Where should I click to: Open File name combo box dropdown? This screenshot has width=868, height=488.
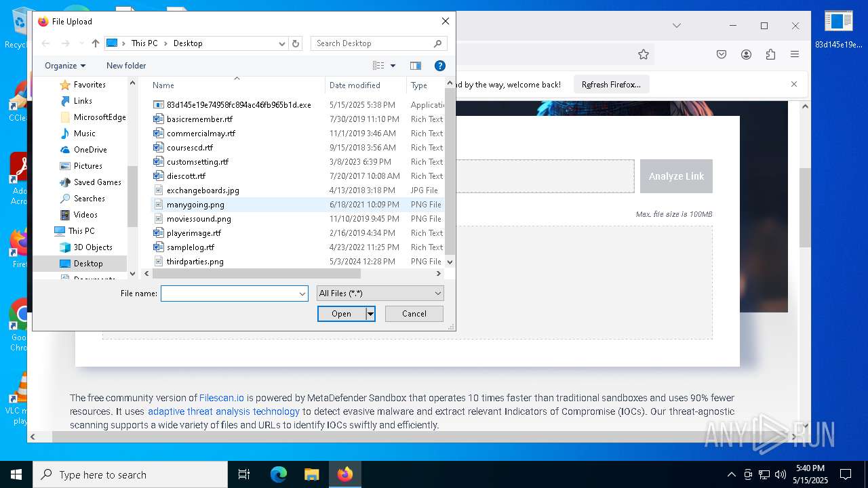click(x=302, y=293)
